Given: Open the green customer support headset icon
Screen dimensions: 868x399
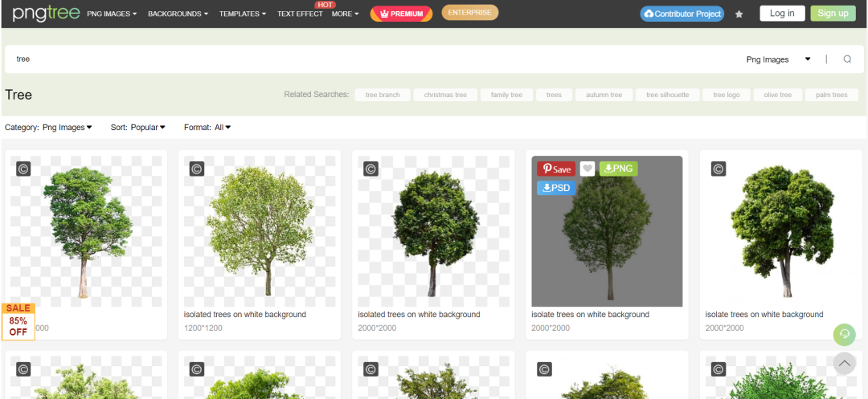Looking at the screenshot, I should pos(844,334).
